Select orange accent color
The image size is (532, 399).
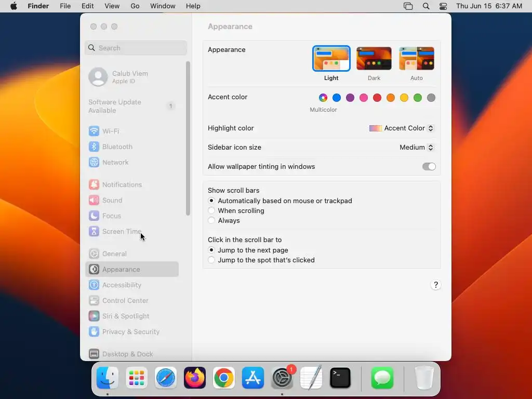tap(391, 98)
